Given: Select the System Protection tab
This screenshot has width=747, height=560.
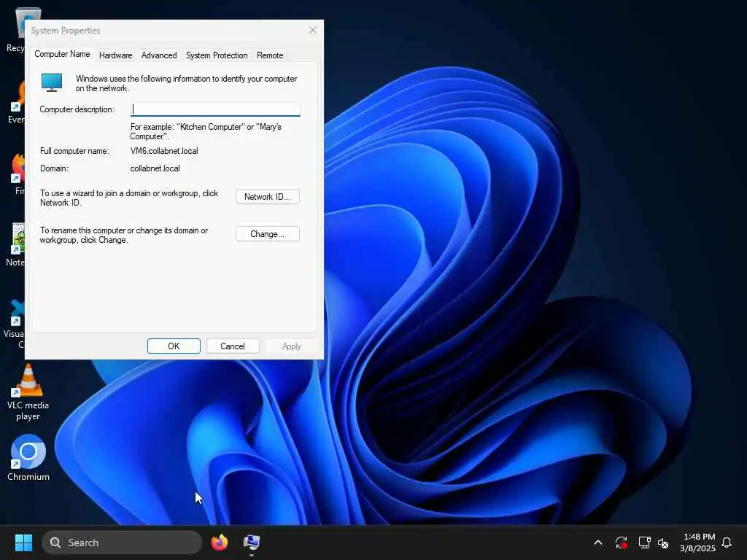Looking at the screenshot, I should point(216,55).
